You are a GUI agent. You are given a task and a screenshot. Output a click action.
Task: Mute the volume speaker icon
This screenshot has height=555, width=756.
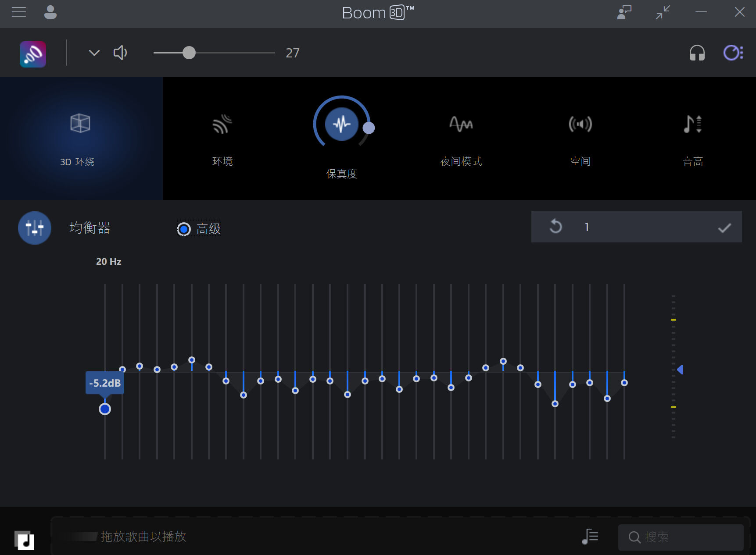coord(120,53)
